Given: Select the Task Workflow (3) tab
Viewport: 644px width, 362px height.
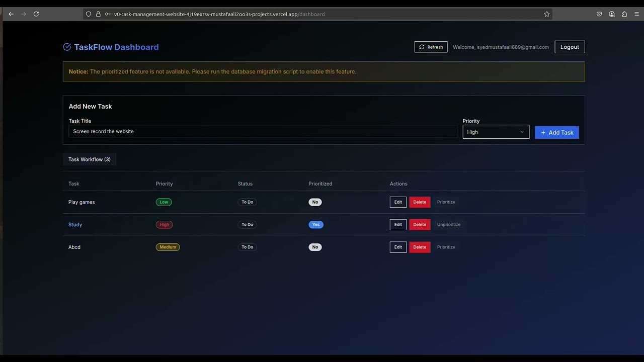Looking at the screenshot, I should [x=90, y=159].
